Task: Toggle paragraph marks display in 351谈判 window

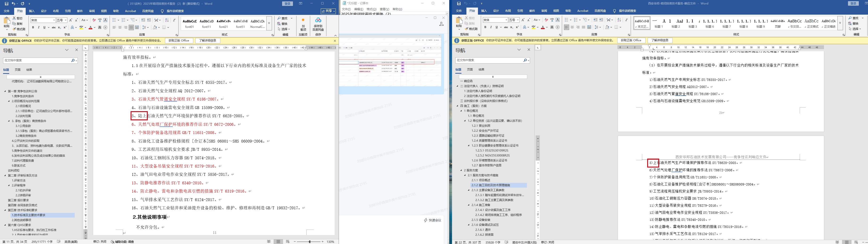Action: [174, 20]
